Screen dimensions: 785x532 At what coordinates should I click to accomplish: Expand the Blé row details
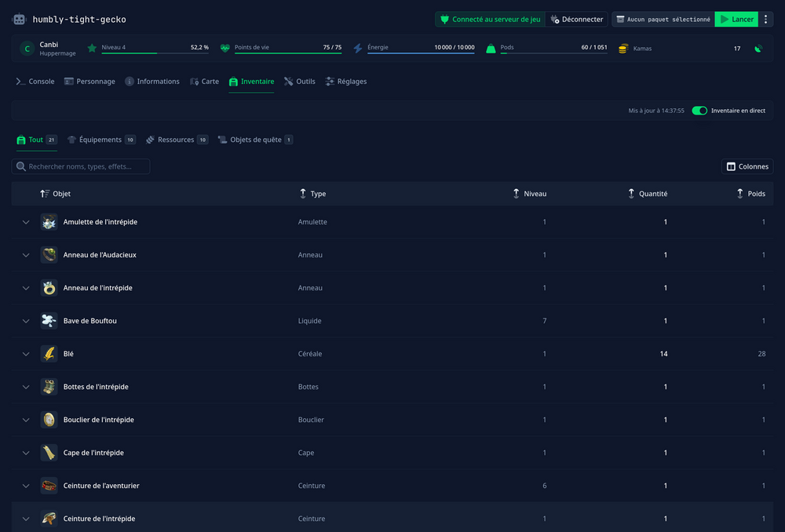tap(26, 355)
